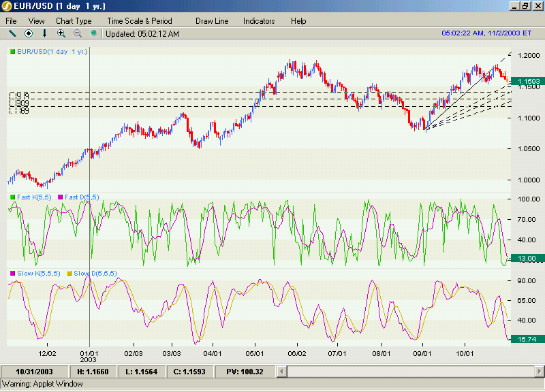The image size is (545, 392).
Task: Click the Updated: 05:02:12 AM text
Action: [x=142, y=33]
